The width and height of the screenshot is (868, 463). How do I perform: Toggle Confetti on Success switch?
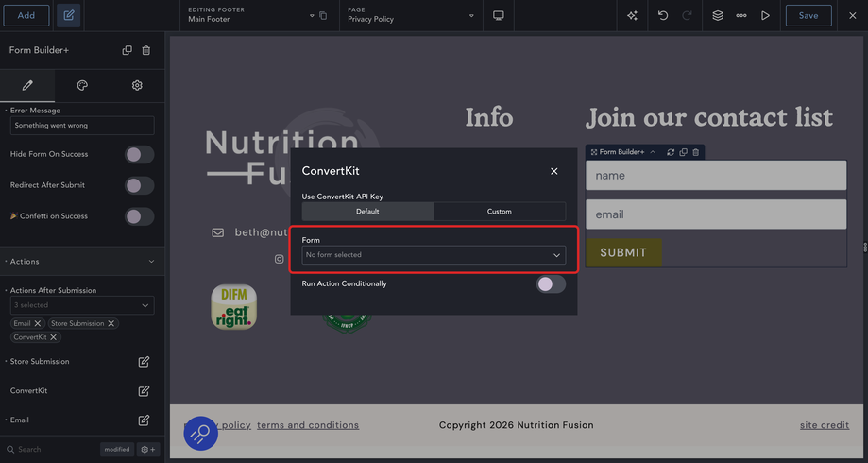139,216
